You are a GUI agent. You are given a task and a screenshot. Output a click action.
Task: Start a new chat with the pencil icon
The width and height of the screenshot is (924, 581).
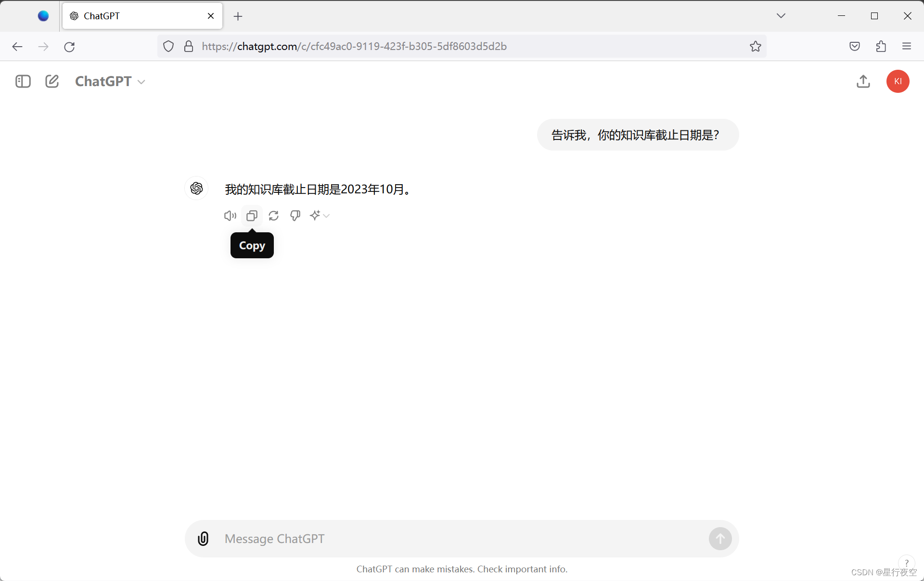pyautogui.click(x=52, y=81)
